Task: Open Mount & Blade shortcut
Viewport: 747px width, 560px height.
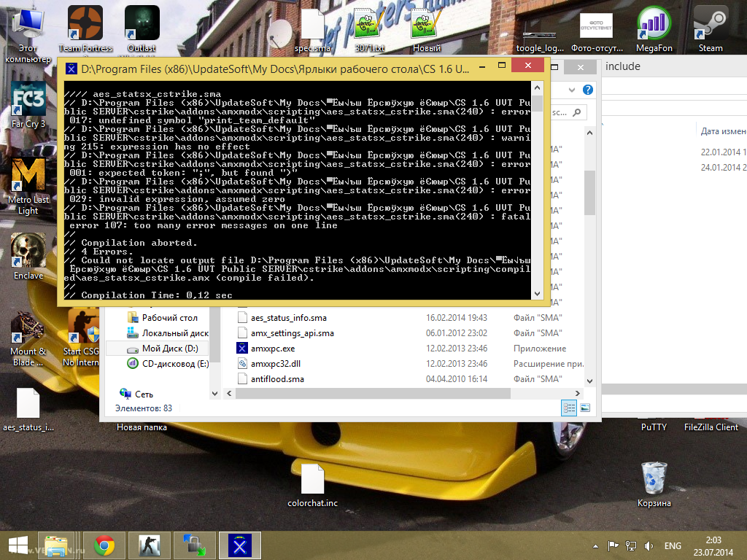Action: click(x=28, y=337)
